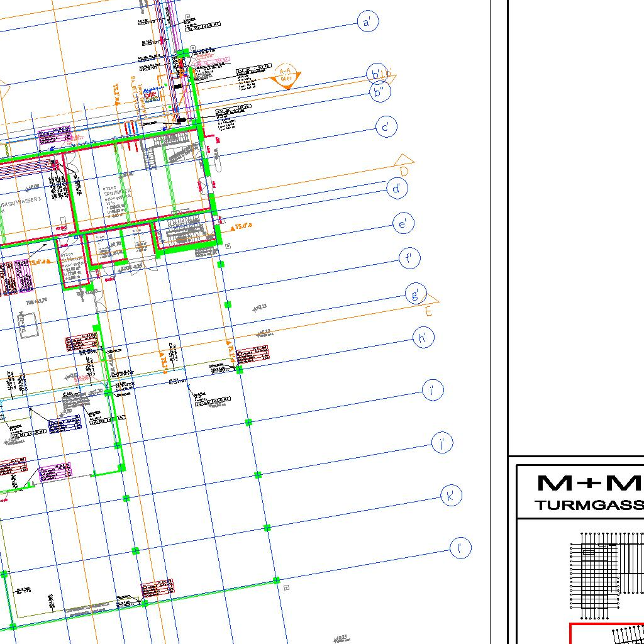Select the h' grid axis bubble
The image size is (644, 644).
[423, 338]
